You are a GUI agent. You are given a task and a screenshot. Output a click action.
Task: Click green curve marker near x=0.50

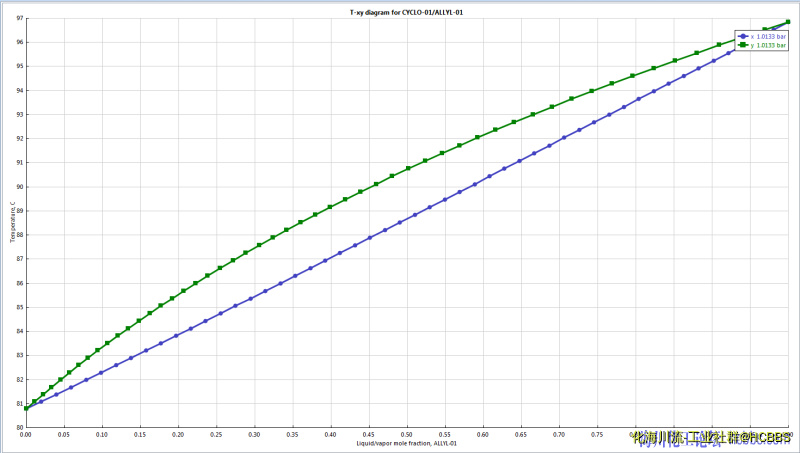point(408,168)
